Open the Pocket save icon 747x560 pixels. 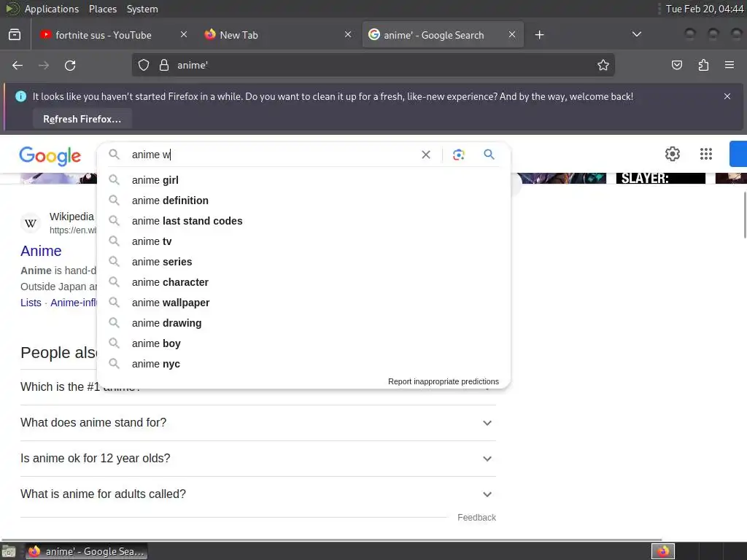tap(677, 65)
